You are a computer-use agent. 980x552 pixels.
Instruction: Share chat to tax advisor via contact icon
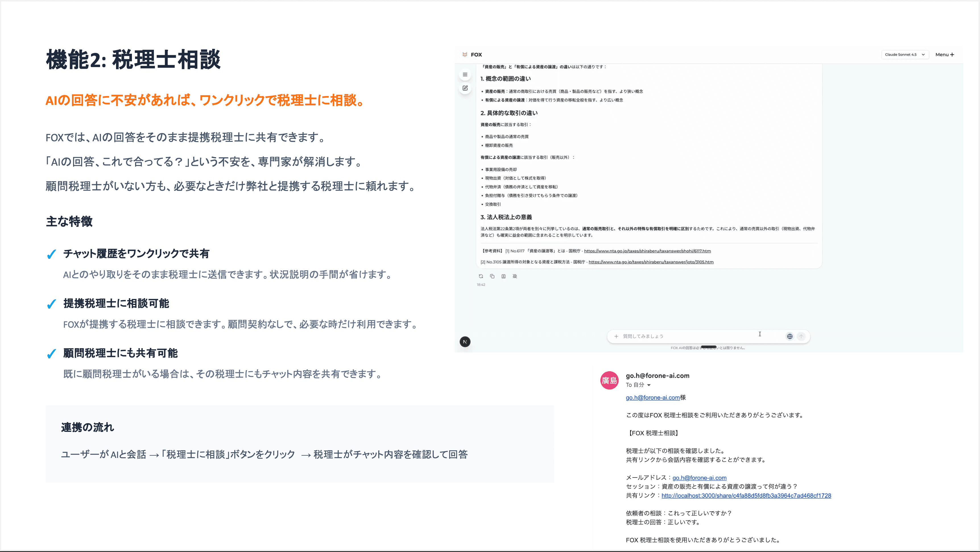(x=504, y=276)
